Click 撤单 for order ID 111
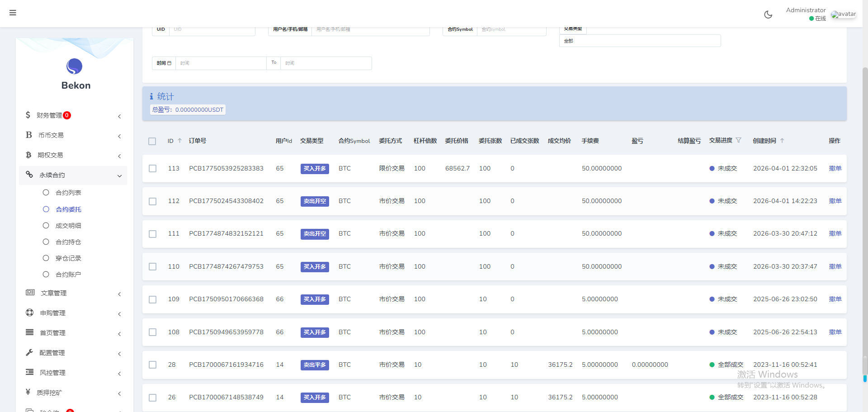 (x=835, y=233)
